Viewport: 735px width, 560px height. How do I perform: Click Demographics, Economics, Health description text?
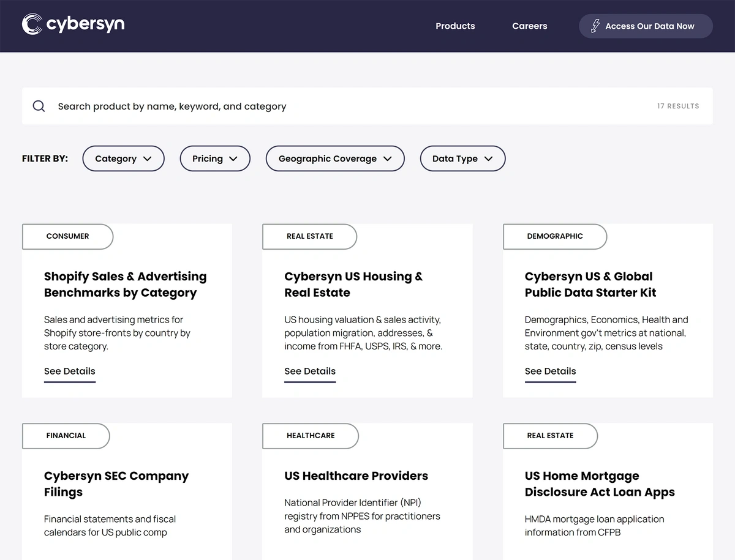tap(606, 333)
